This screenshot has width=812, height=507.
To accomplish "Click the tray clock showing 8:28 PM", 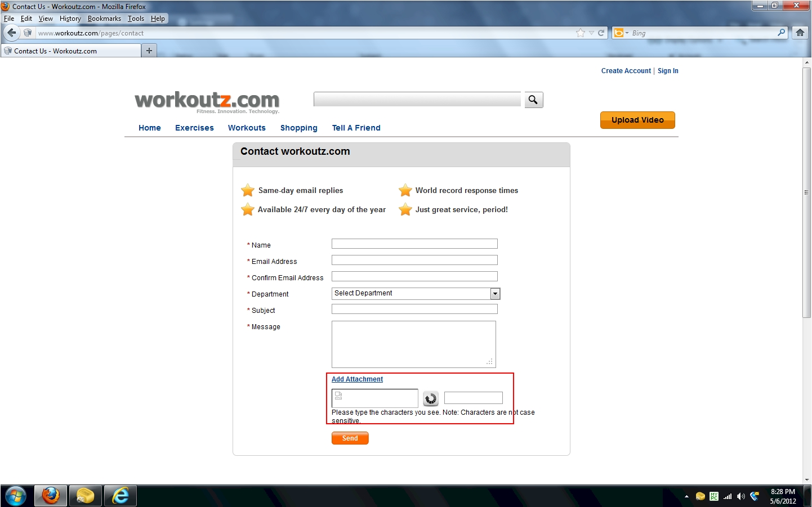I will (783, 496).
